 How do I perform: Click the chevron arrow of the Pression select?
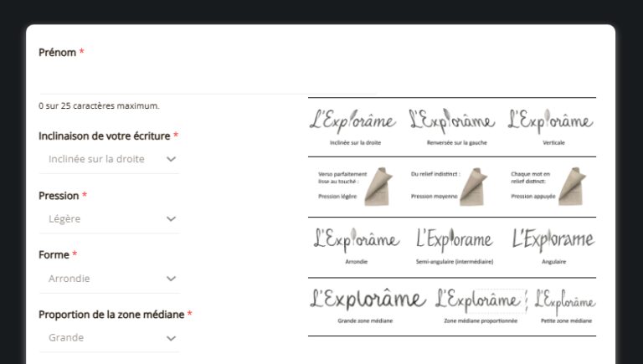(x=171, y=218)
